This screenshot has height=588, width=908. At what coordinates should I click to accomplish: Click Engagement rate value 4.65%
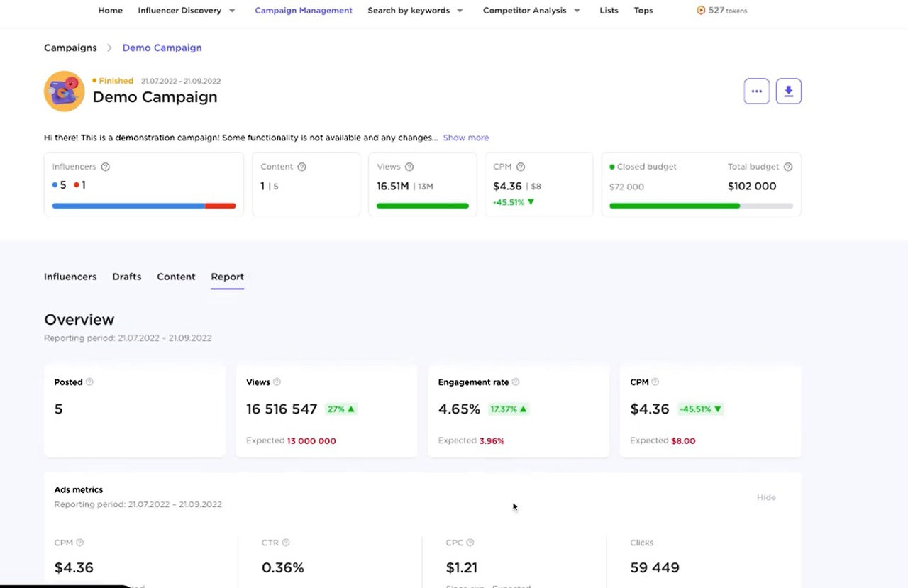click(x=459, y=409)
